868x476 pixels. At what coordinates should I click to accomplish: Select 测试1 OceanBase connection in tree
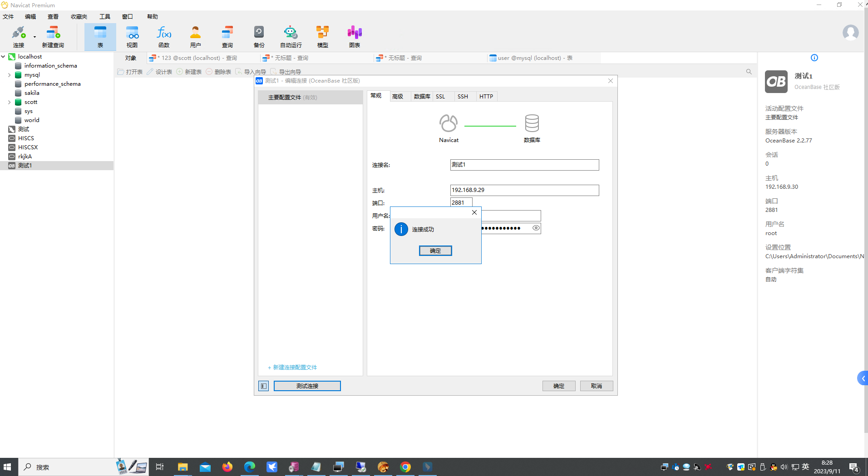click(x=25, y=166)
